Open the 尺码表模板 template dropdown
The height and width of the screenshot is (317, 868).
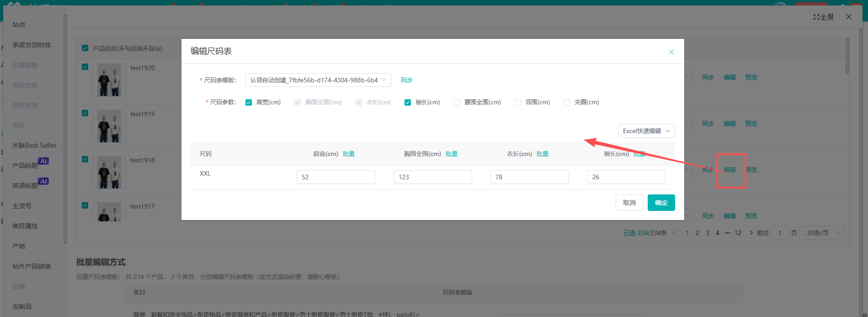[318, 80]
